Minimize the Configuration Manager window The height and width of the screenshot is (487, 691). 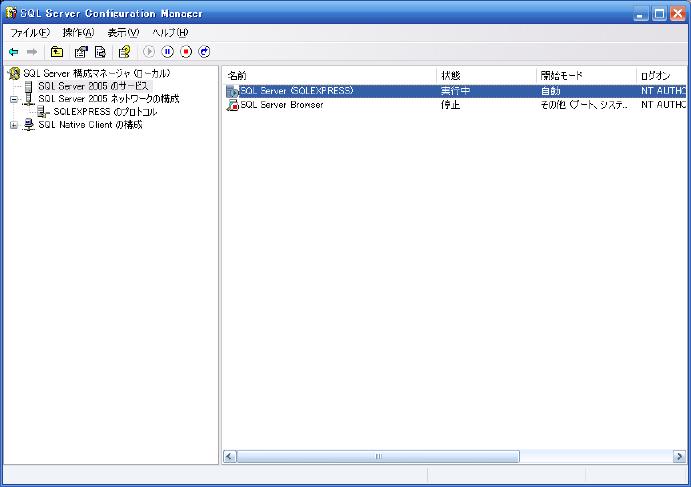tap(641, 14)
